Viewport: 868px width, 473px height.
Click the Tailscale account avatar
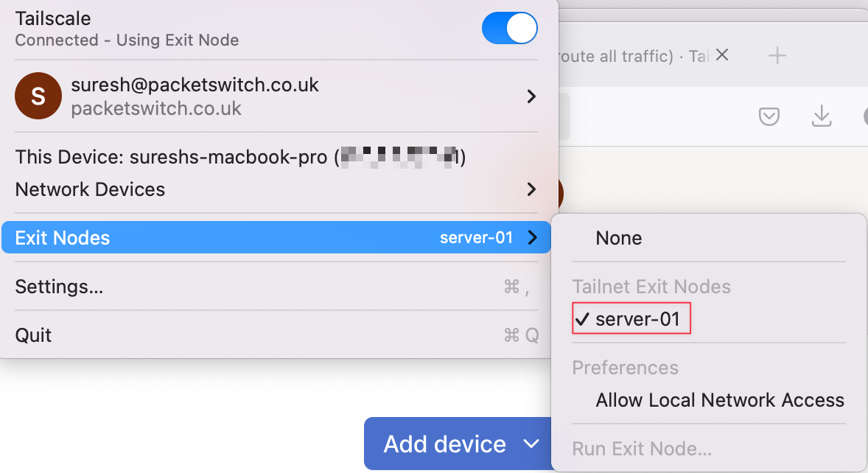pos(38,96)
